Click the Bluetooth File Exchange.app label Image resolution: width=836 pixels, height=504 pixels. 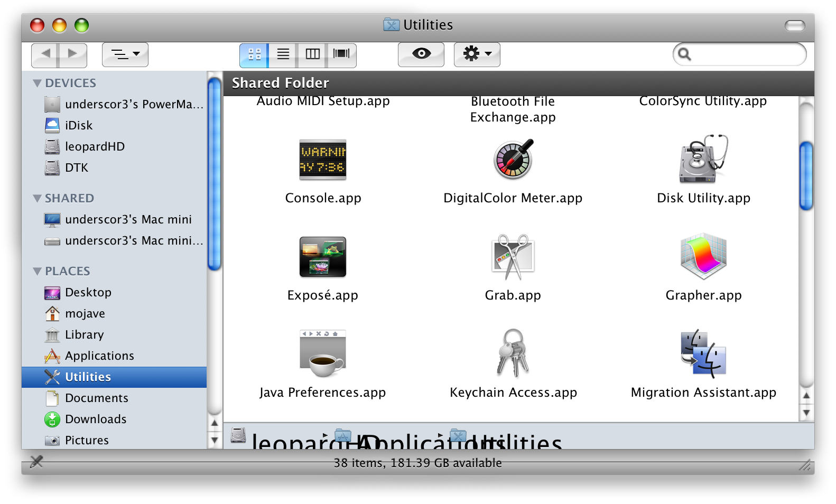coord(513,109)
